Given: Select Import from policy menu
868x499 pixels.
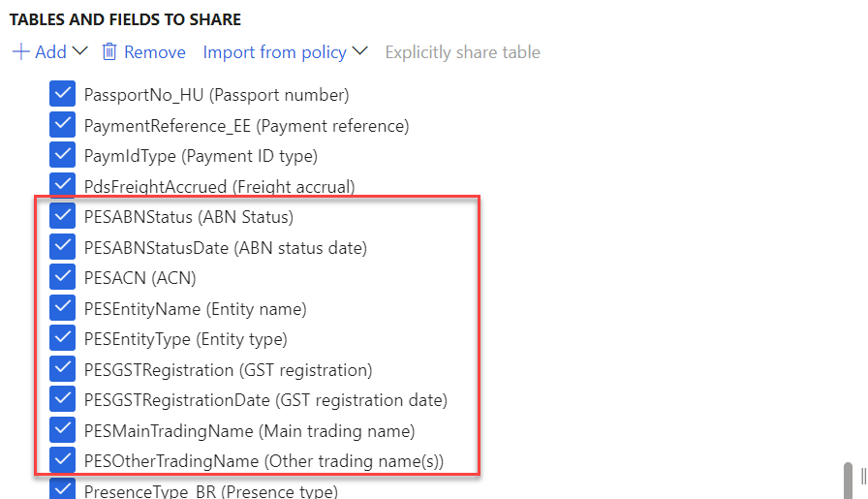Looking at the screenshot, I should [x=274, y=52].
